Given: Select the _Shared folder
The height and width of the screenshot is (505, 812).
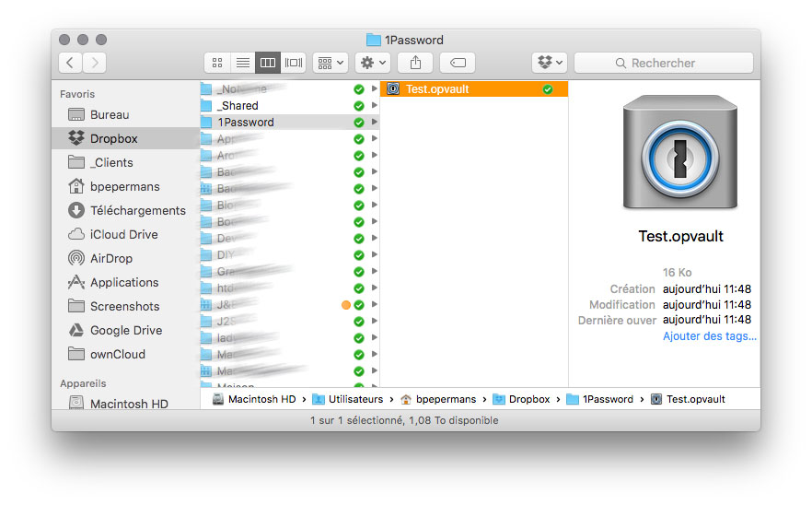Looking at the screenshot, I should click(x=289, y=106).
